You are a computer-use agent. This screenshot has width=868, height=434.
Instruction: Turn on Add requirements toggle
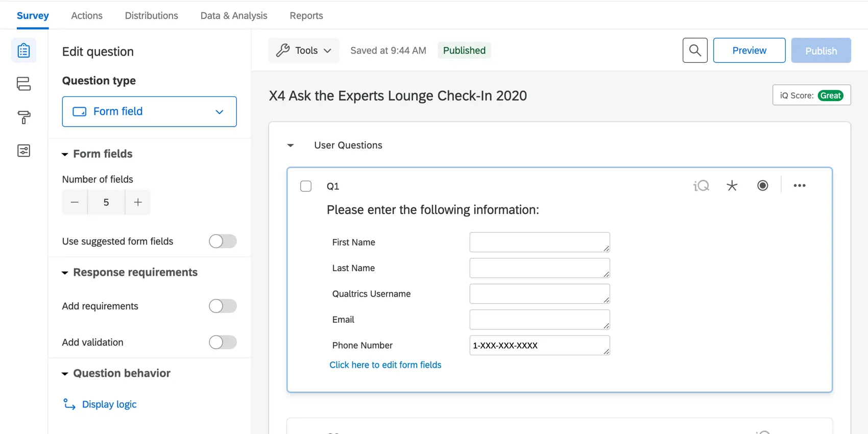223,306
